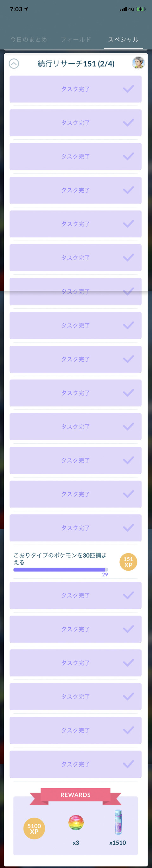Switch to the 今日のまとめ tab
This screenshot has height=868, width=152.
click(x=28, y=39)
